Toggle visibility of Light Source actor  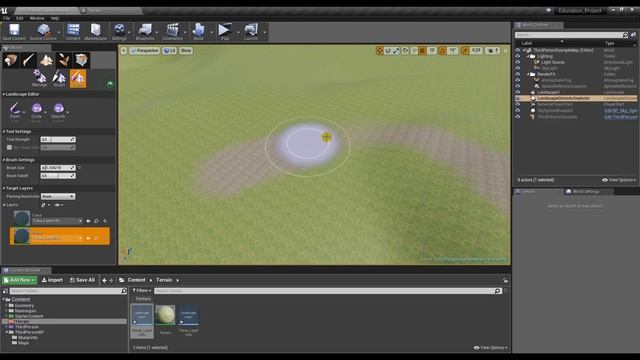pyautogui.click(x=518, y=62)
